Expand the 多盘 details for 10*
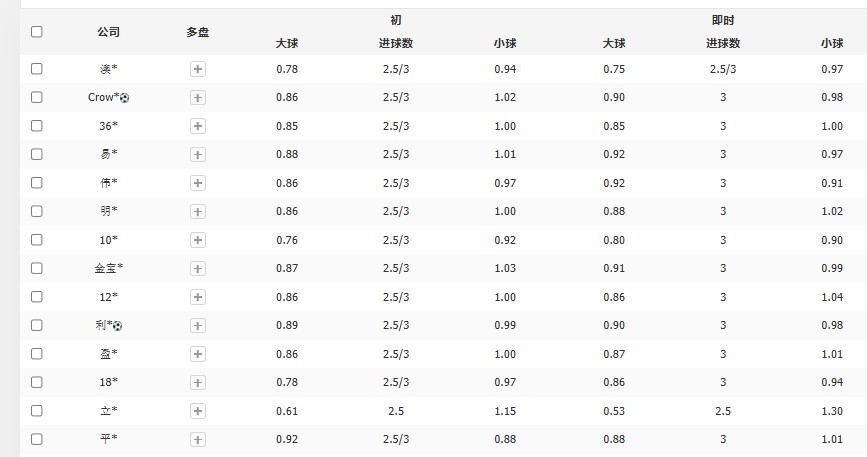This screenshot has height=457, width=867. click(x=198, y=240)
